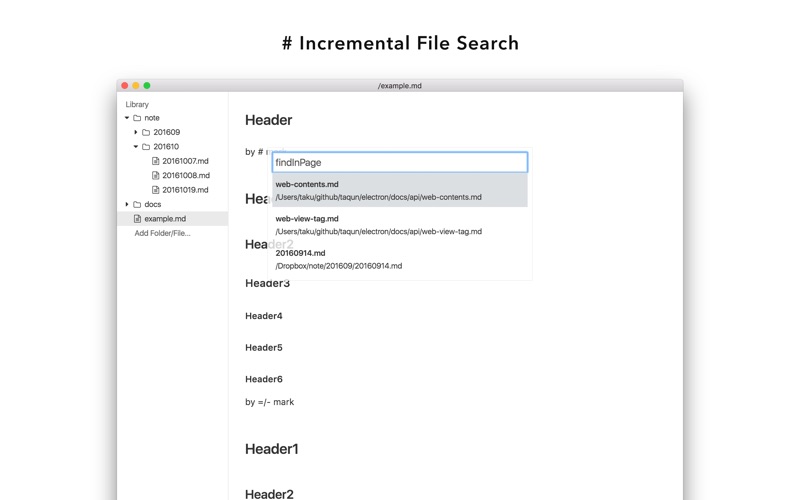Focus the findInPage search field
The height and width of the screenshot is (500, 800).
(x=400, y=162)
